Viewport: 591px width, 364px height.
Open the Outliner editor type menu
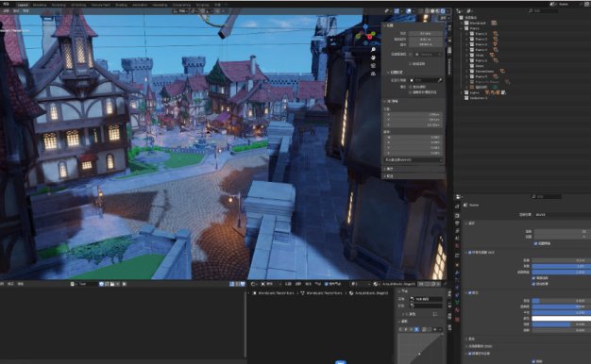pos(460,11)
